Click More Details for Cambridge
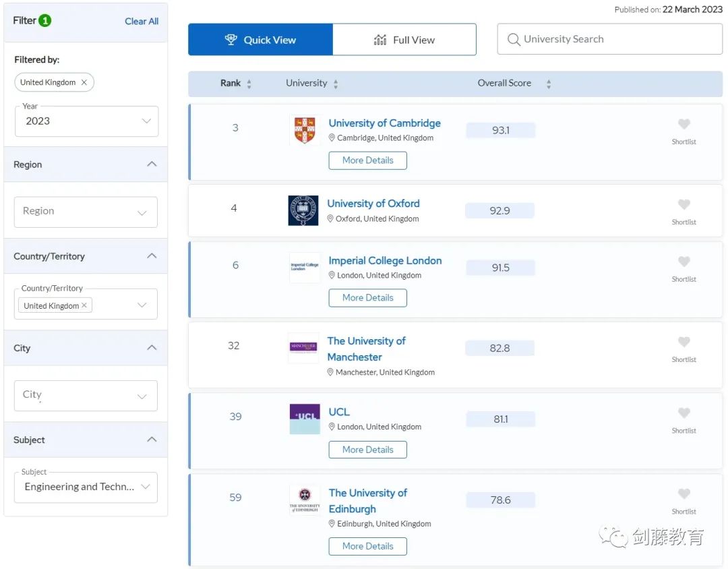Viewport: 728px width, 569px height. point(368,160)
